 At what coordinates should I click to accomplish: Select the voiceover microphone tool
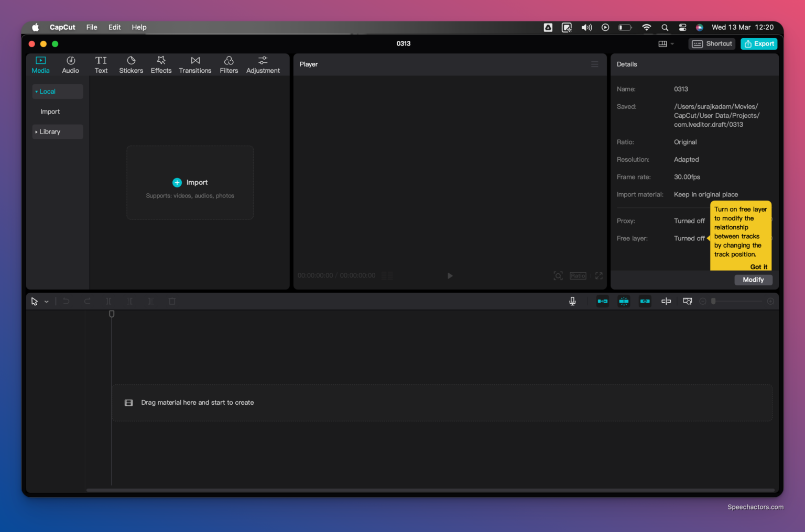(x=572, y=301)
